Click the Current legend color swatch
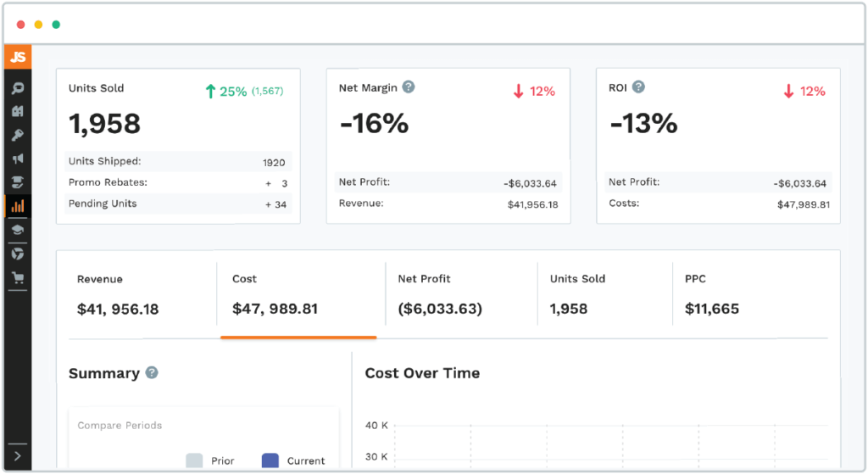The width and height of the screenshot is (868, 474). tap(270, 460)
